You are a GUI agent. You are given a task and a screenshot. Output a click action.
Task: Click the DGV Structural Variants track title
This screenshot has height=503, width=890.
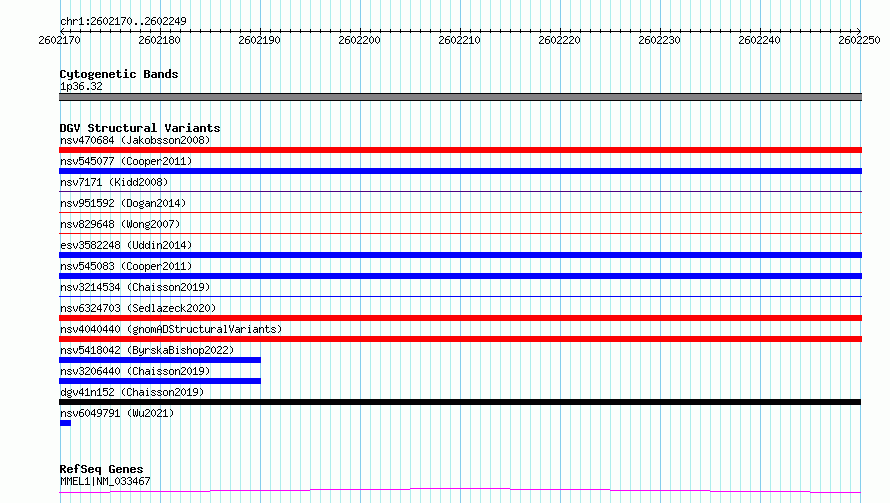click(140, 128)
